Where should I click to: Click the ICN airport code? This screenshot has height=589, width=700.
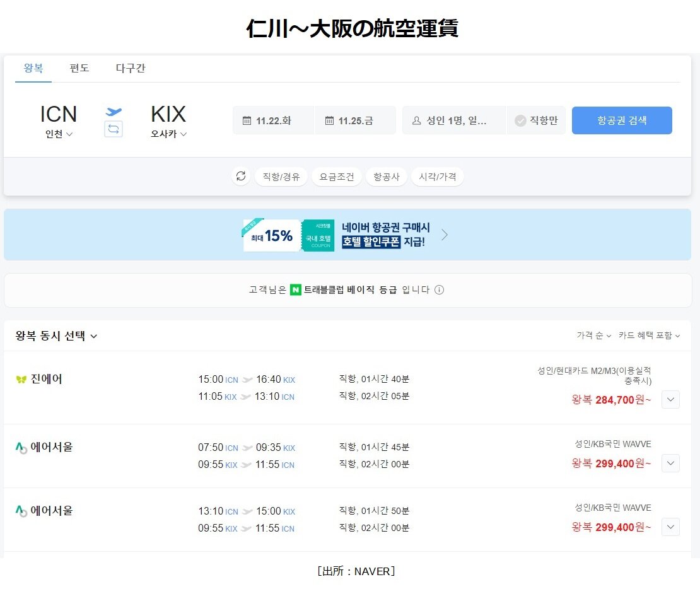(59, 114)
